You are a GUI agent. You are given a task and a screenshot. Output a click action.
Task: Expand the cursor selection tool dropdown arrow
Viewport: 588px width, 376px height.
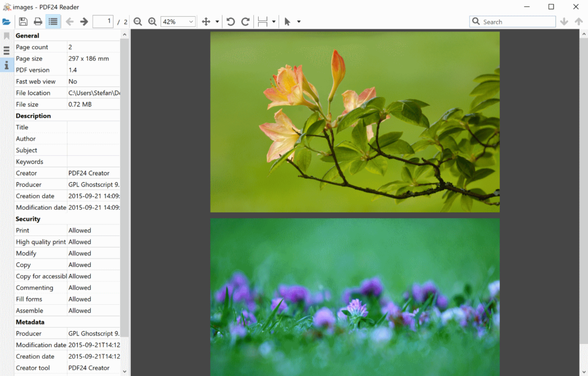(x=299, y=22)
